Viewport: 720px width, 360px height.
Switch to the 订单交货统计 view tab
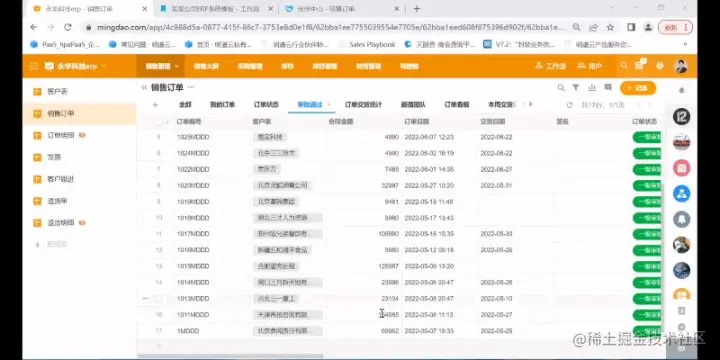point(363,105)
